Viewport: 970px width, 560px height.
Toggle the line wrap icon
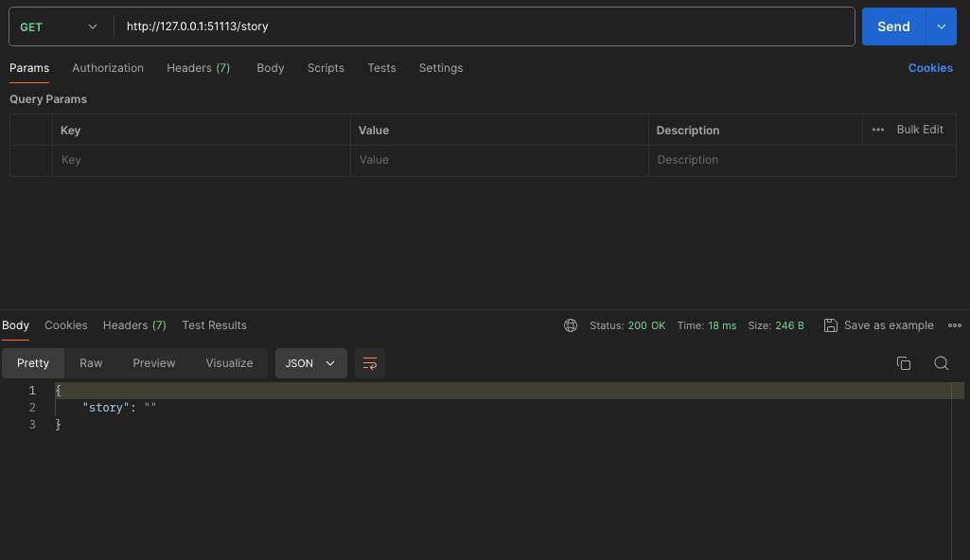[370, 363]
